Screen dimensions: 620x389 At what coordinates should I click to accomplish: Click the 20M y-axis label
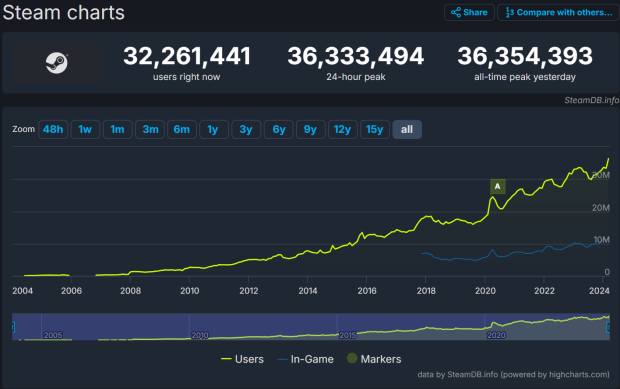click(x=600, y=208)
